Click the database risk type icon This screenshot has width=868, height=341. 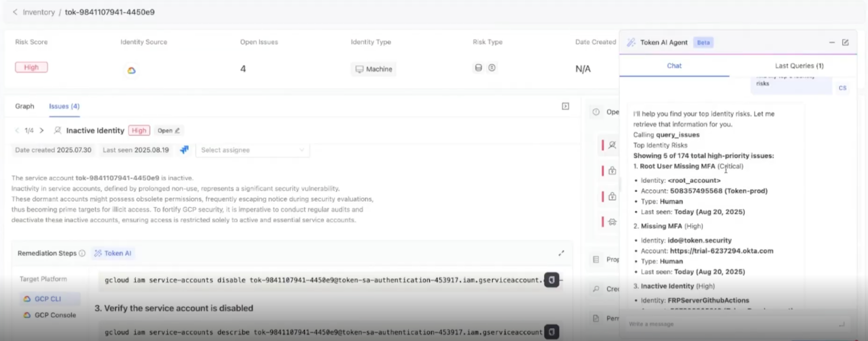point(478,68)
